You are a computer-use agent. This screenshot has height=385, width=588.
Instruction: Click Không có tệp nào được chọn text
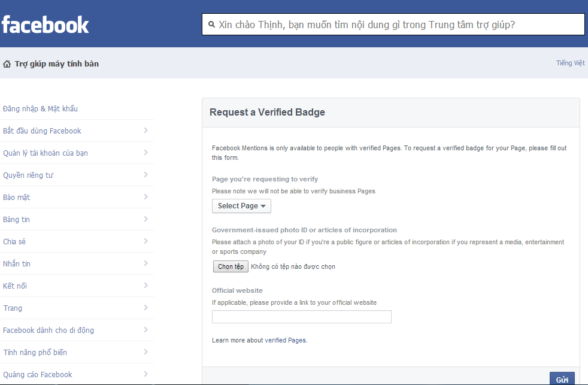coord(293,266)
